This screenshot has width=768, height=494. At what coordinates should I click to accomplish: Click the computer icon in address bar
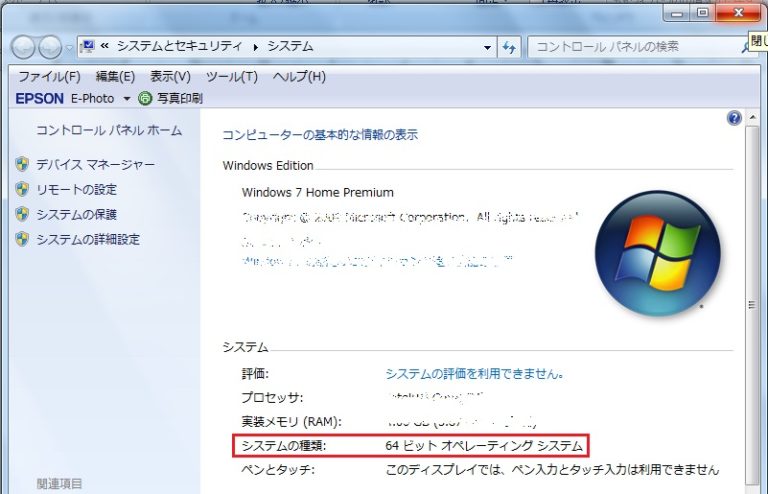click(x=87, y=47)
